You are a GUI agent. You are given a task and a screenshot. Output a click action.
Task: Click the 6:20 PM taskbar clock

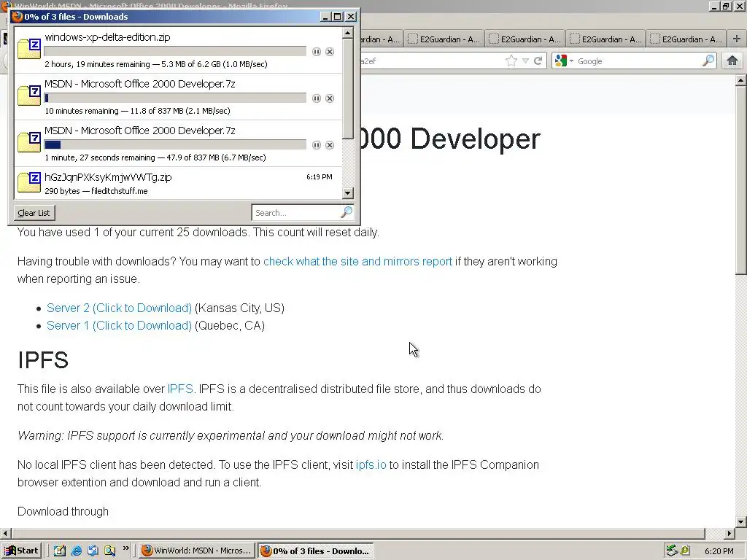tap(719, 551)
